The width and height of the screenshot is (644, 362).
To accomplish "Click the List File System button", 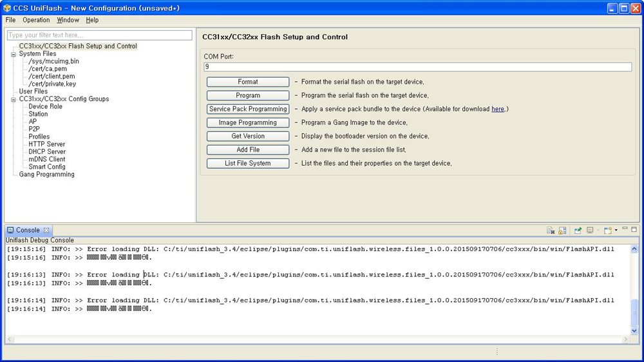I will click(248, 163).
